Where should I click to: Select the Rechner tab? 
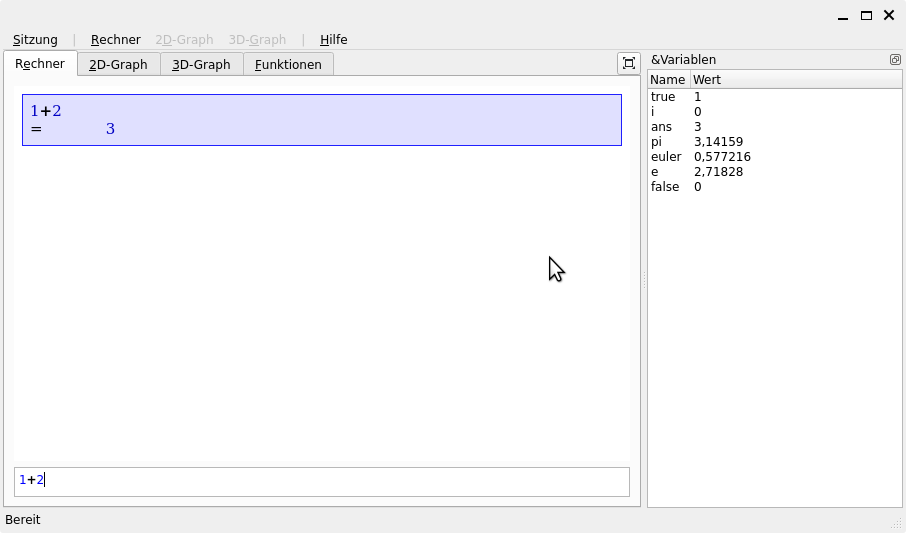pyautogui.click(x=40, y=64)
